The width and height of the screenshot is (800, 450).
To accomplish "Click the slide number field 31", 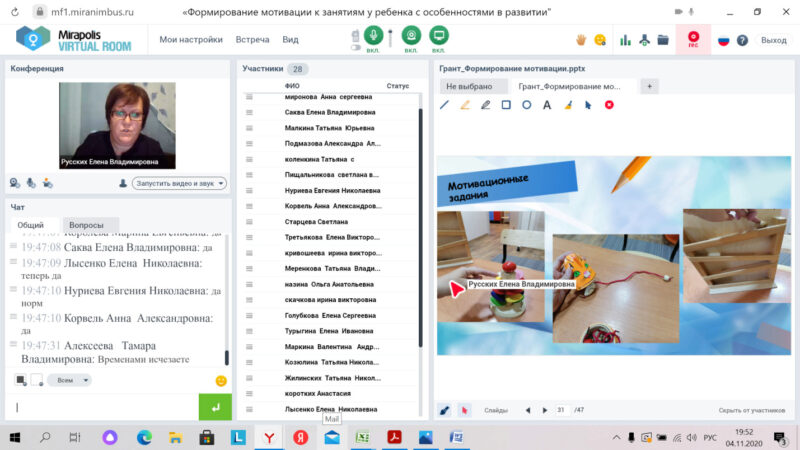I will pos(562,410).
